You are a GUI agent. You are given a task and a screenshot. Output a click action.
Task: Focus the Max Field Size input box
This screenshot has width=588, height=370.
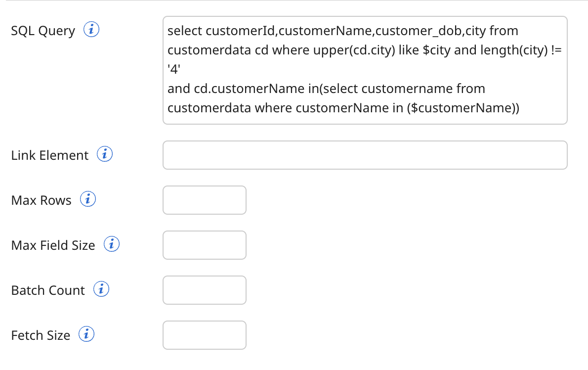[204, 245]
